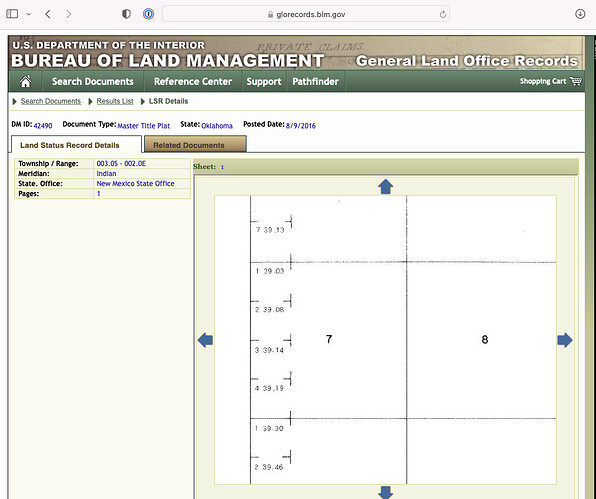The width and height of the screenshot is (596, 499).
Task: Open the privacy shield icon
Action: coord(126,14)
